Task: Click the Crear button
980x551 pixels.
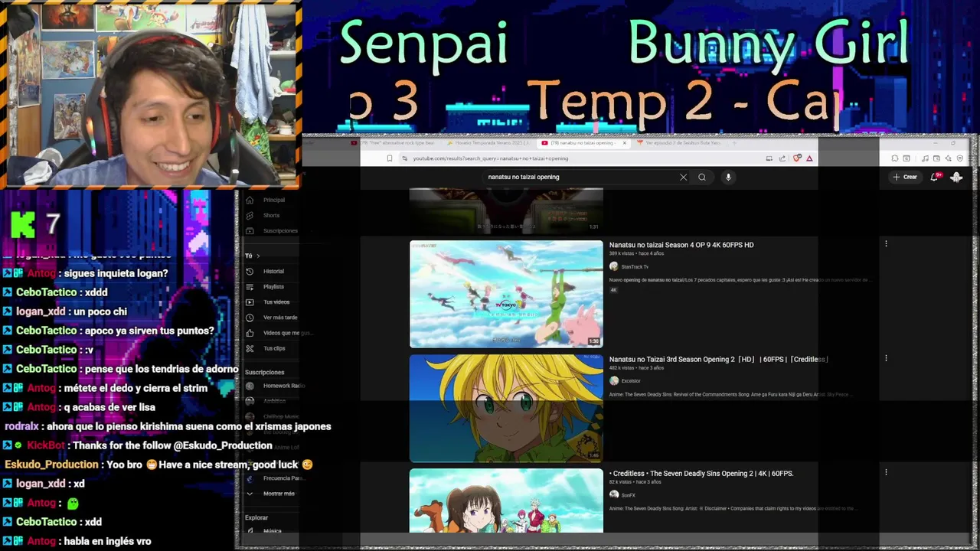Action: pos(905,177)
